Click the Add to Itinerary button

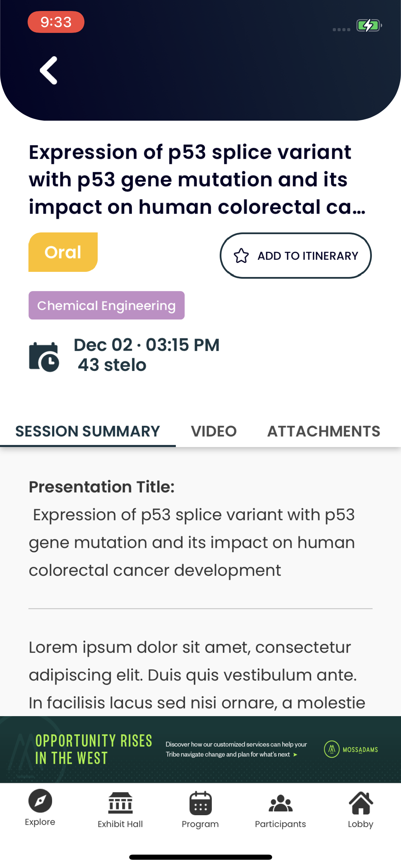tap(295, 256)
